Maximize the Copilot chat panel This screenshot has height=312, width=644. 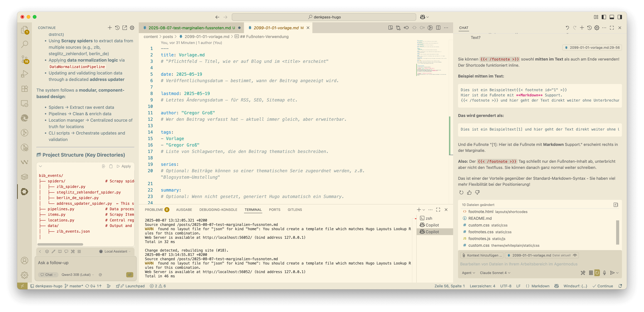[612, 28]
